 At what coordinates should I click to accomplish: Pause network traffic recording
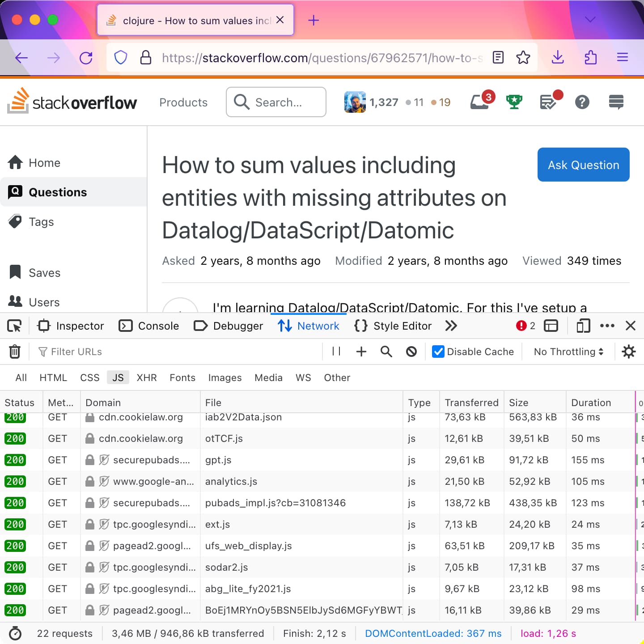[x=336, y=352]
